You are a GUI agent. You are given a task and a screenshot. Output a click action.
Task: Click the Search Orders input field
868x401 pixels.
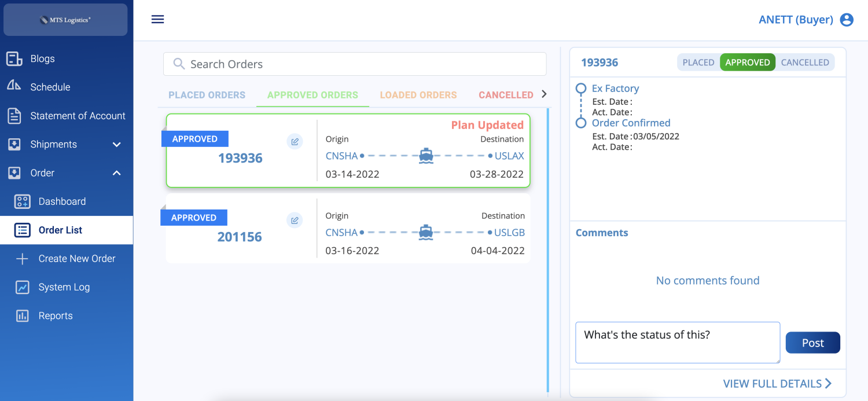[354, 64]
